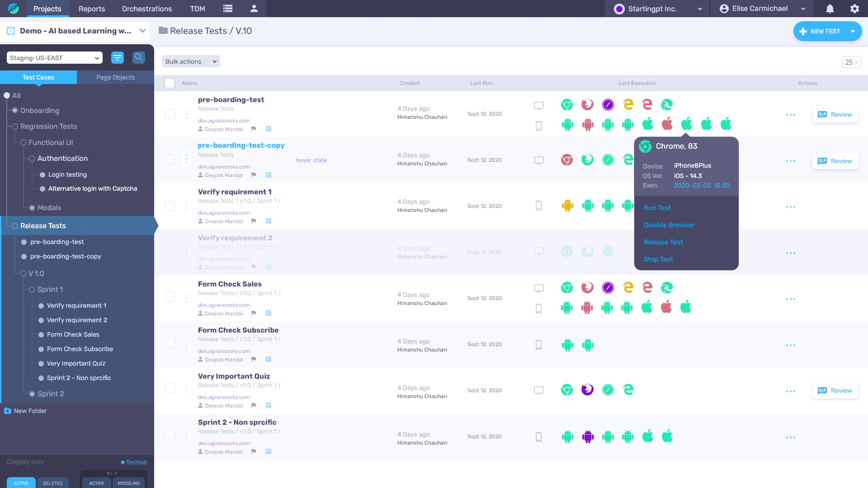The width and height of the screenshot is (868, 488).
Task: Expand the NEW TEST dropdown arrow
Action: coord(853,31)
